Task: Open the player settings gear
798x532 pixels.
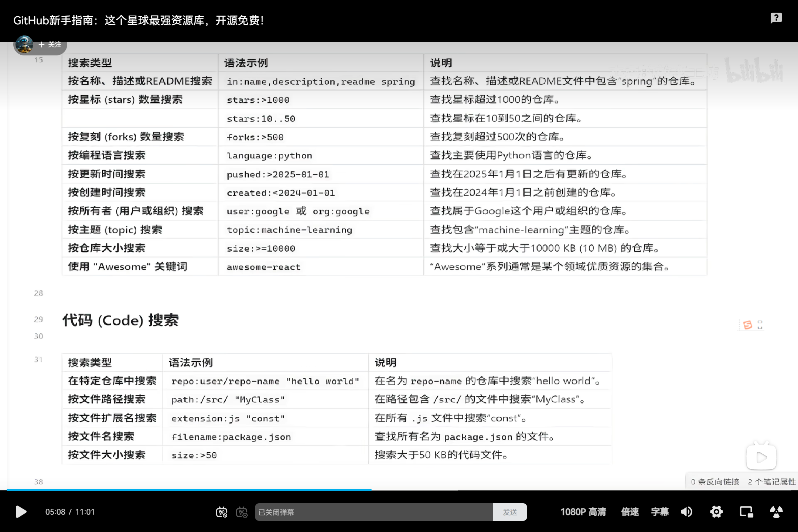Action: click(x=716, y=512)
